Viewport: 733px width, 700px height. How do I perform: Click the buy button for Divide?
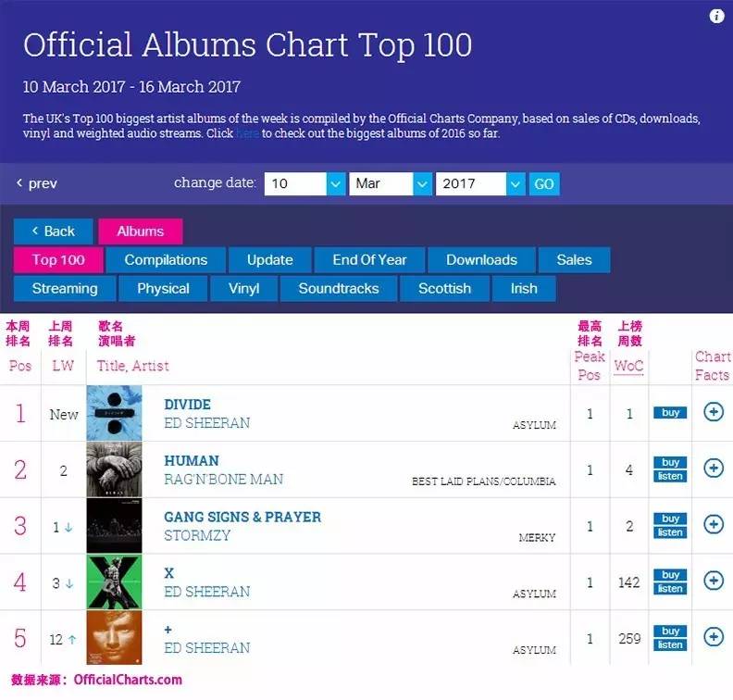[670, 413]
